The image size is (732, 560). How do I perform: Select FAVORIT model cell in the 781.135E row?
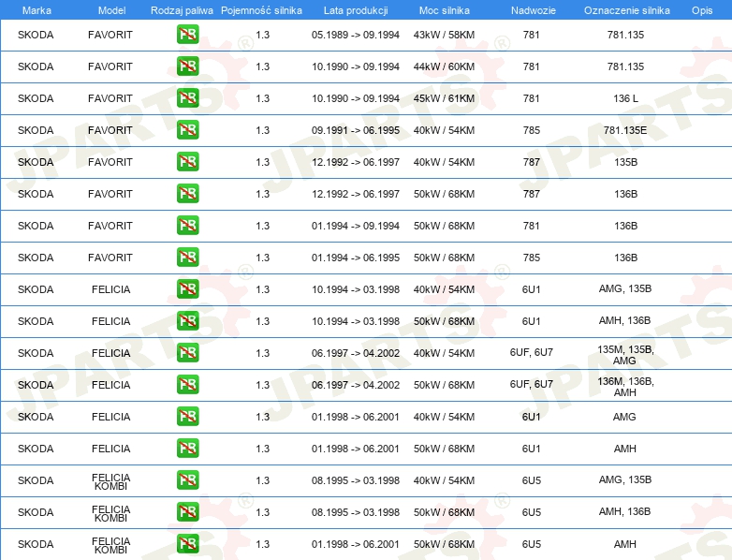coord(110,130)
